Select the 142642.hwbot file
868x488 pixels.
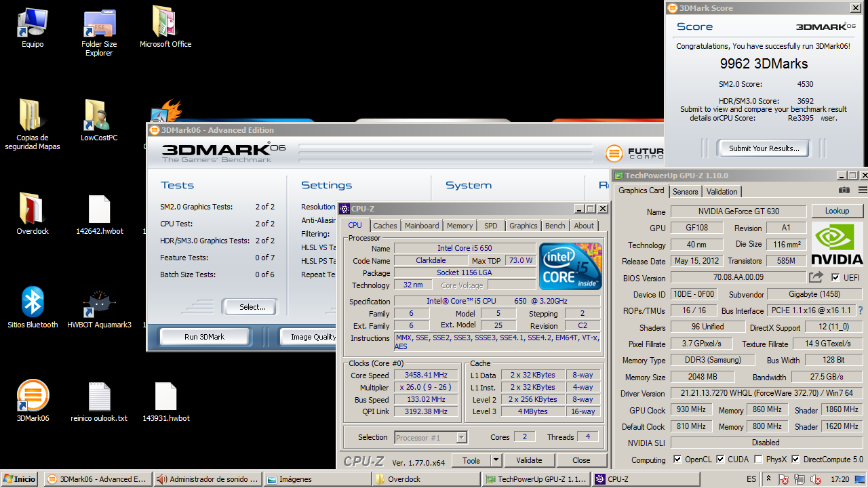click(x=99, y=215)
